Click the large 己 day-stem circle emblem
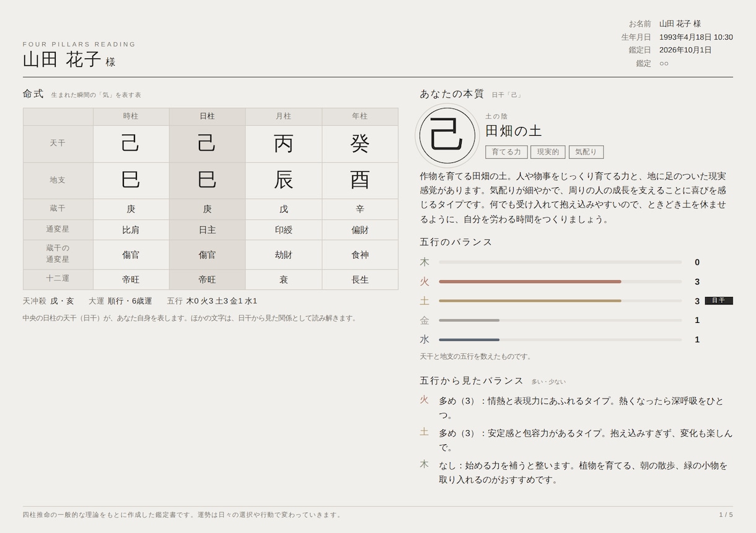 (x=447, y=136)
